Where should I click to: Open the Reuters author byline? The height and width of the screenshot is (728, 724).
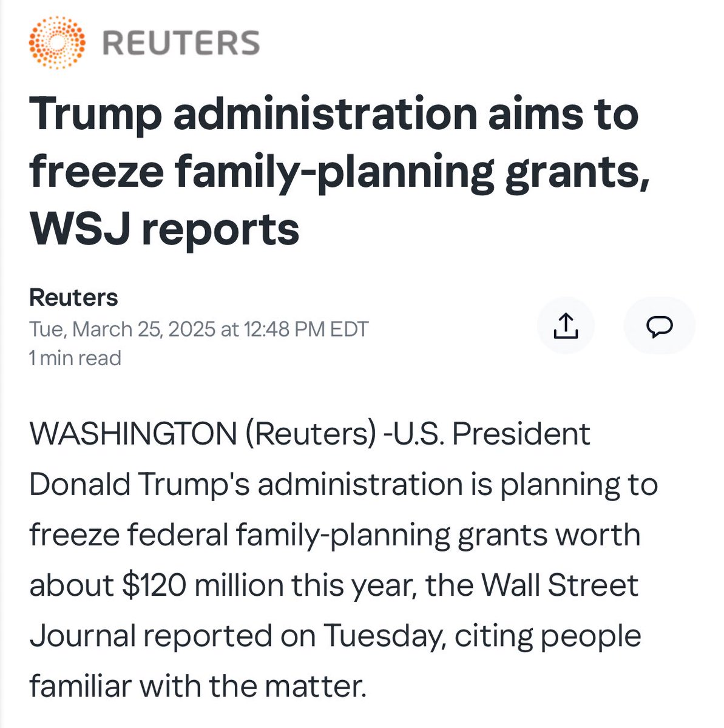tap(73, 297)
